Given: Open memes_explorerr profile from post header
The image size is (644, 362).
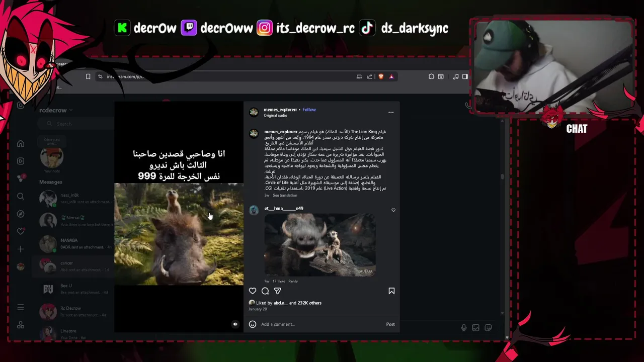Looking at the screenshot, I should tap(280, 110).
